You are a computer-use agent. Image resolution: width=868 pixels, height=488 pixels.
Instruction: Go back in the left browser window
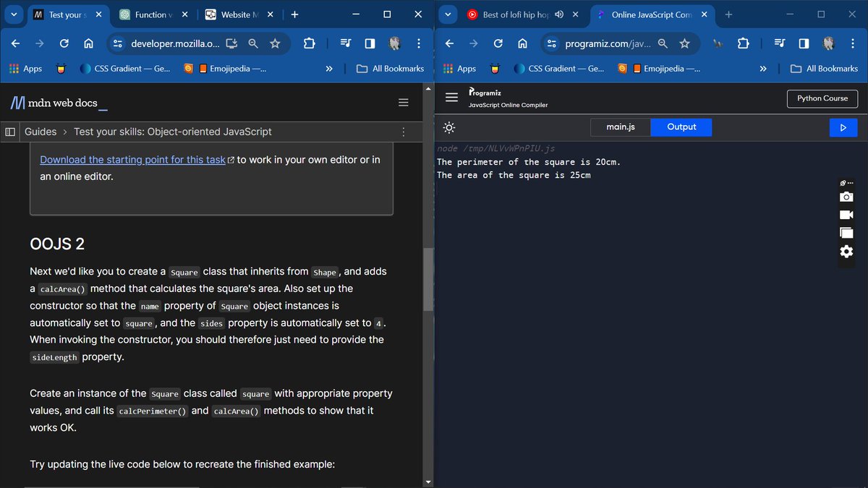coord(15,43)
